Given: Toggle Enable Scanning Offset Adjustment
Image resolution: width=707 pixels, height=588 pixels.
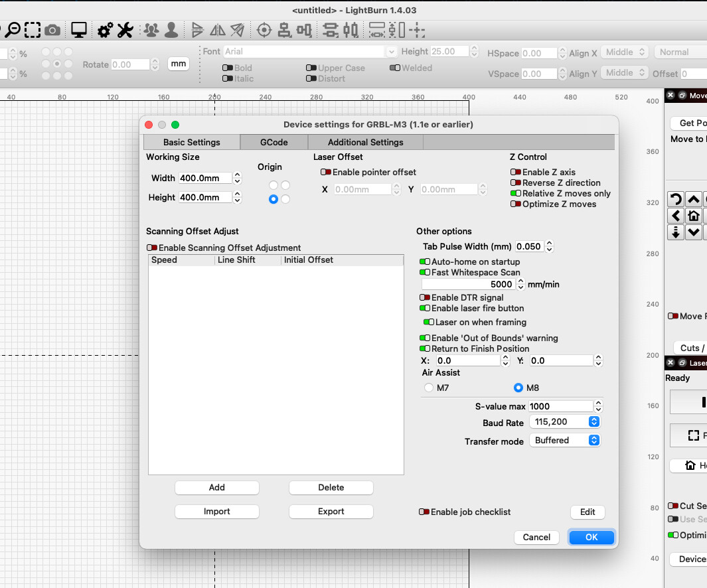Looking at the screenshot, I should pyautogui.click(x=152, y=248).
